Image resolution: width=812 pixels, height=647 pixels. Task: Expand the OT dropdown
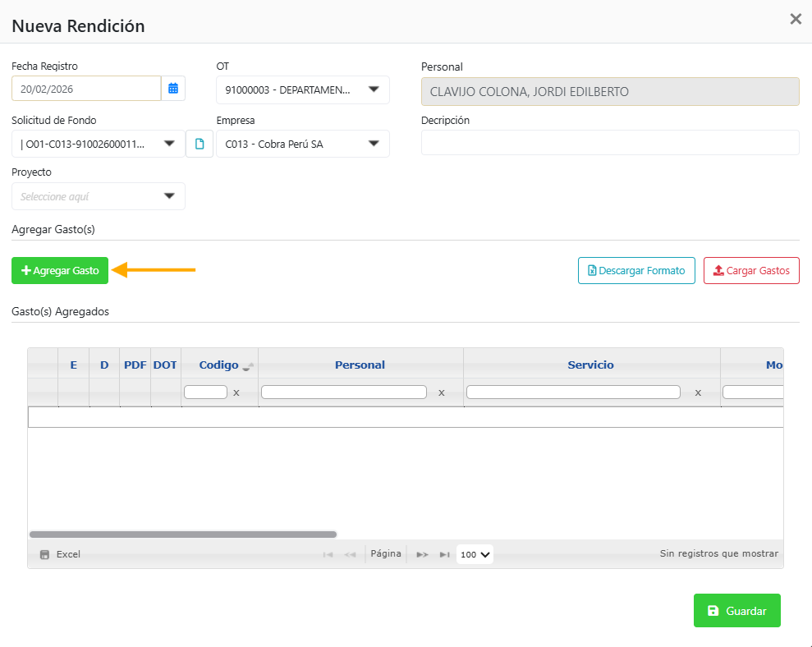pyautogui.click(x=374, y=89)
